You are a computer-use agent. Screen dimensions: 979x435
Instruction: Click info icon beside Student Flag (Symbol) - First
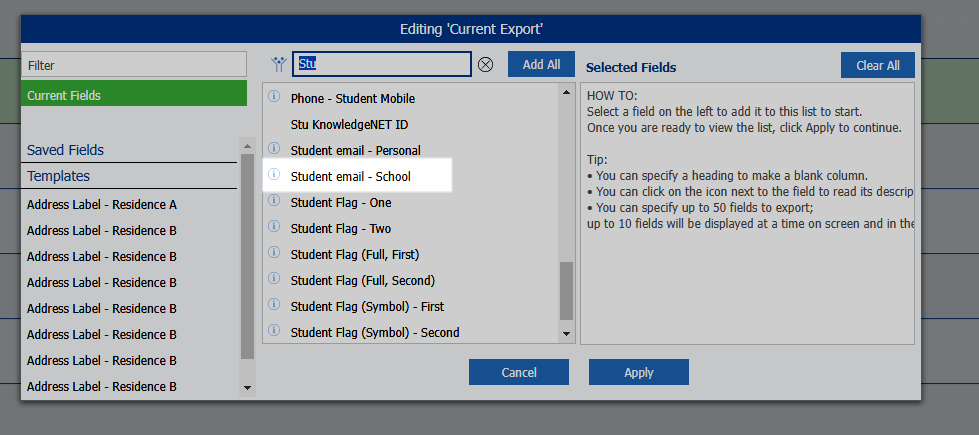tap(273, 304)
